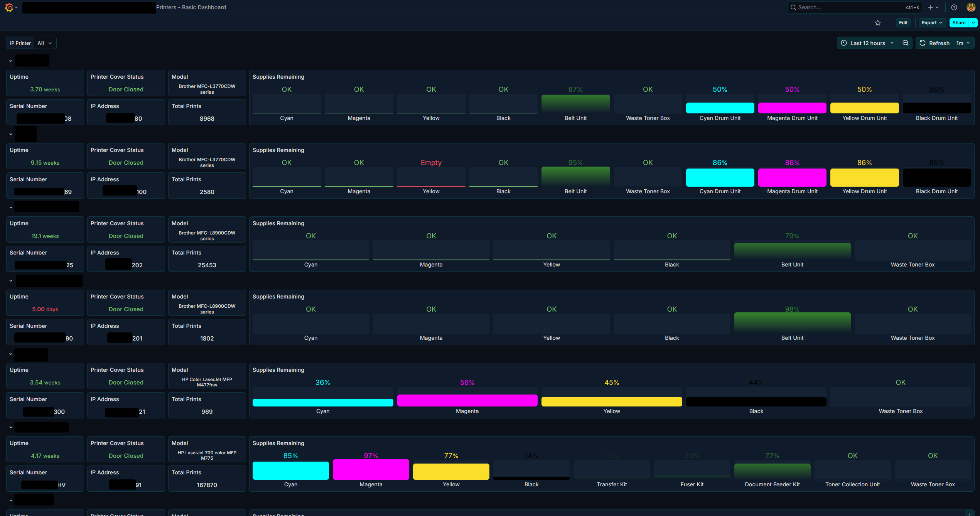Screen dimensions: 980x516
Task: Click the Edit dashboard button
Action: (903, 23)
